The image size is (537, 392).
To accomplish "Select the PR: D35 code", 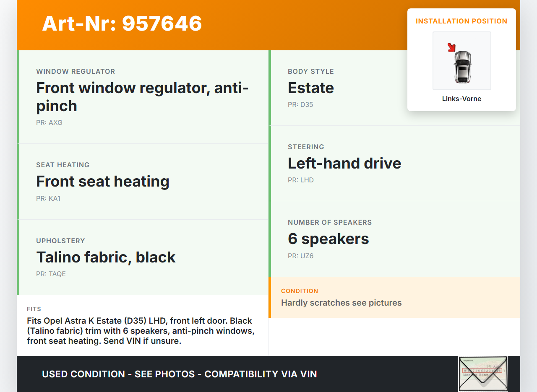I will click(300, 105).
